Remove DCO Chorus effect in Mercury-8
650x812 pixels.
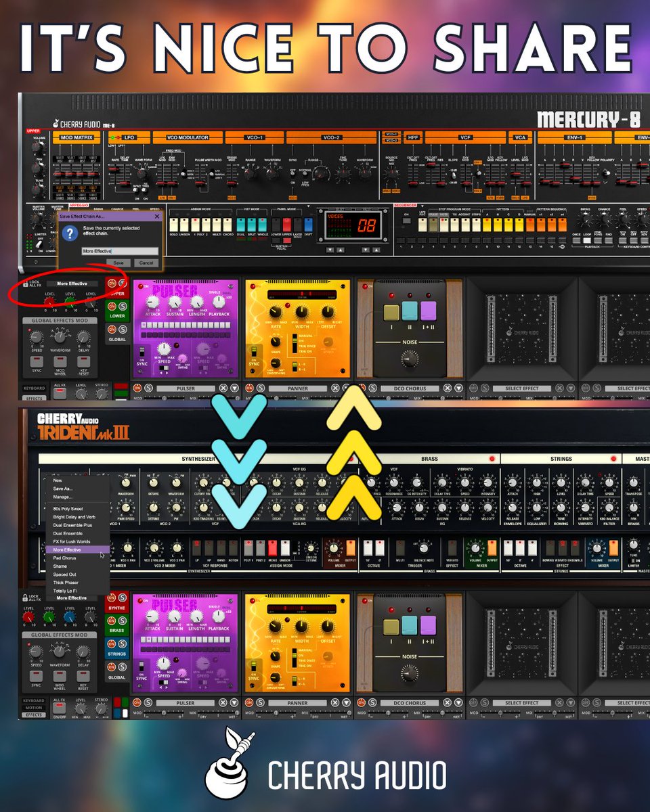coord(448,388)
